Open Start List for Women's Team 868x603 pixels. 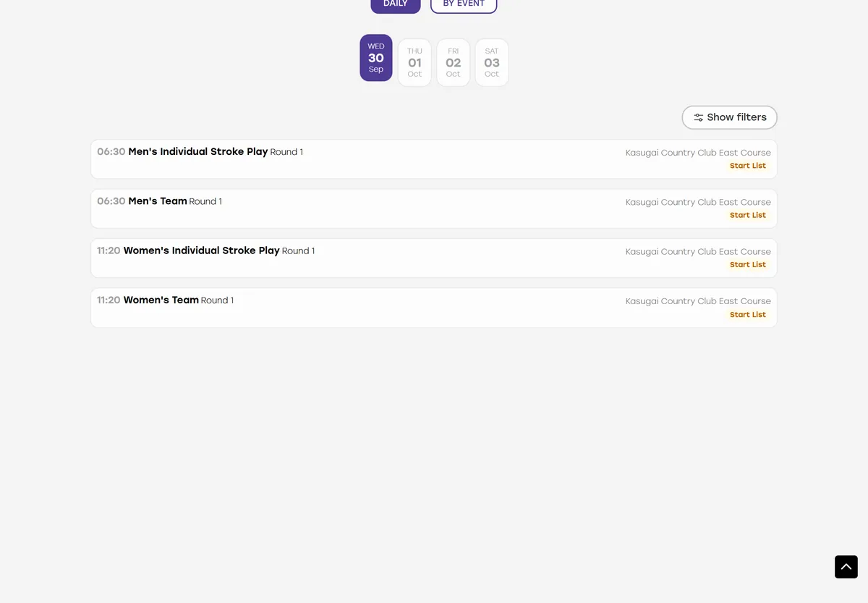(x=748, y=315)
